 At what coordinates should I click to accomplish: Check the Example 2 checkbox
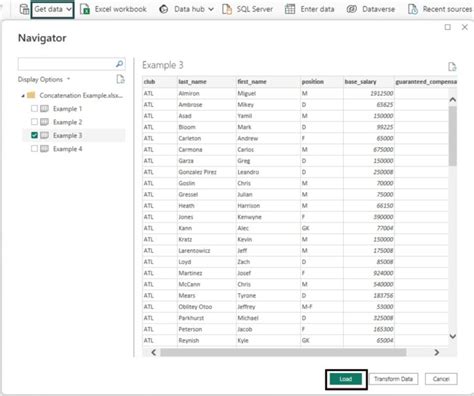coord(34,122)
